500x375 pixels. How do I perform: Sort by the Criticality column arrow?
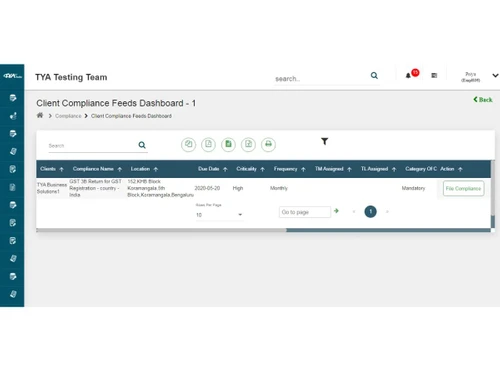click(263, 169)
